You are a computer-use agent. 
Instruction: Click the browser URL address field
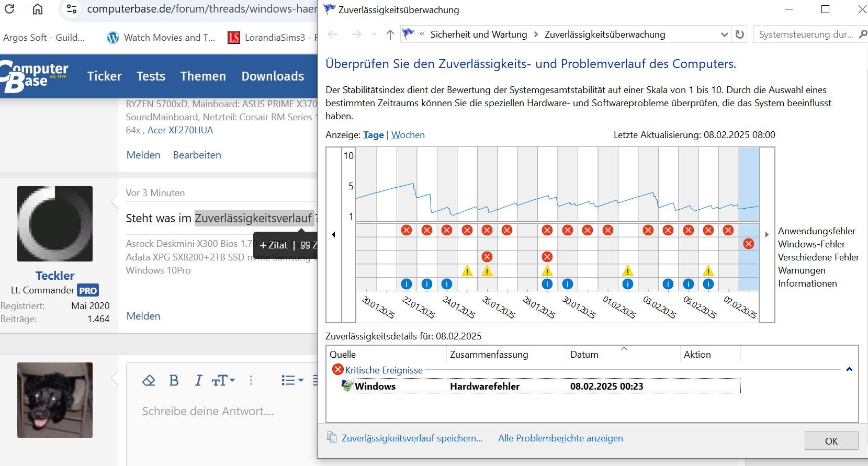click(201, 9)
